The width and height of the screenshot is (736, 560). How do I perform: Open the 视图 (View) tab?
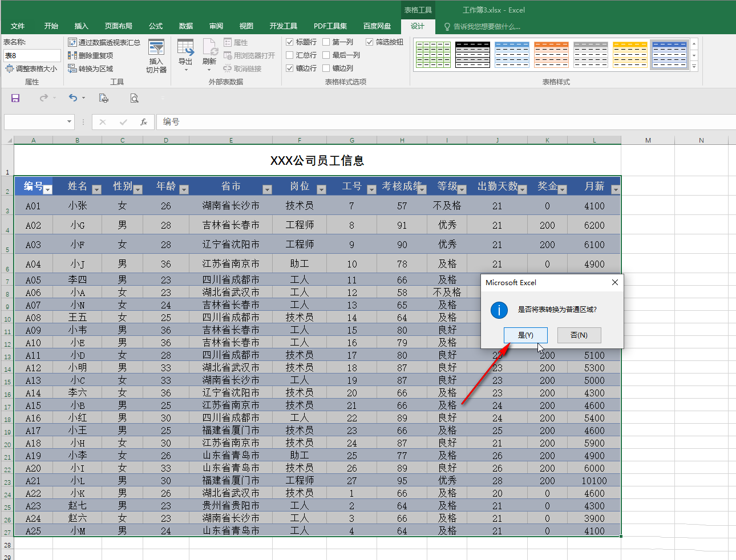[246, 26]
